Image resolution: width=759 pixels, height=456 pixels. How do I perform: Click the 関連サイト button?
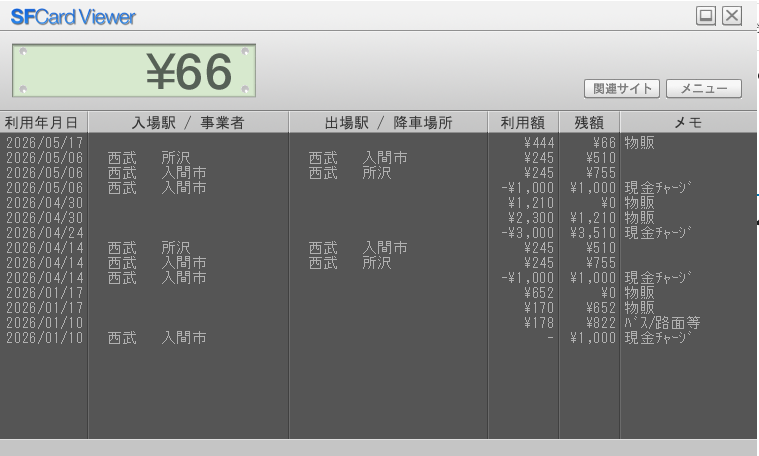coord(622,89)
